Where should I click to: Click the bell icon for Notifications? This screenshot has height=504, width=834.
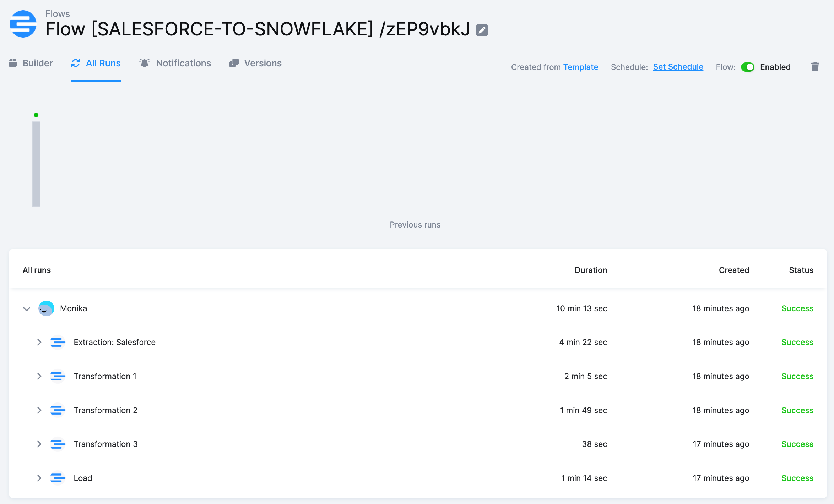coord(144,63)
